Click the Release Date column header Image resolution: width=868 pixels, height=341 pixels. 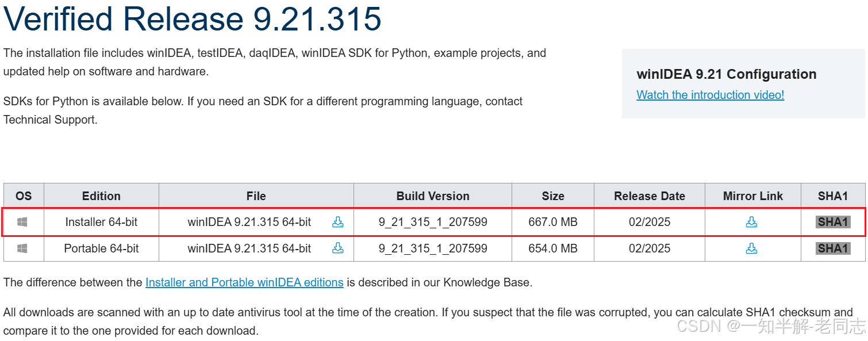pyautogui.click(x=648, y=196)
